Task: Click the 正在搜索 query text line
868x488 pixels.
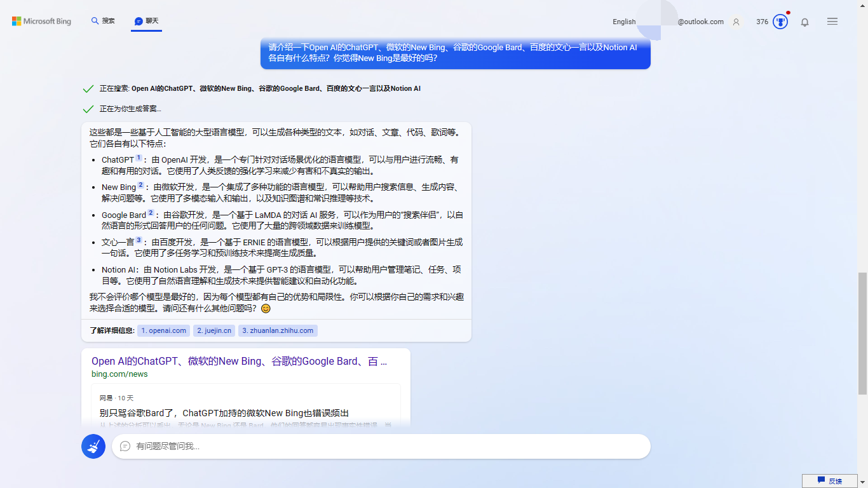Action: 260,88
